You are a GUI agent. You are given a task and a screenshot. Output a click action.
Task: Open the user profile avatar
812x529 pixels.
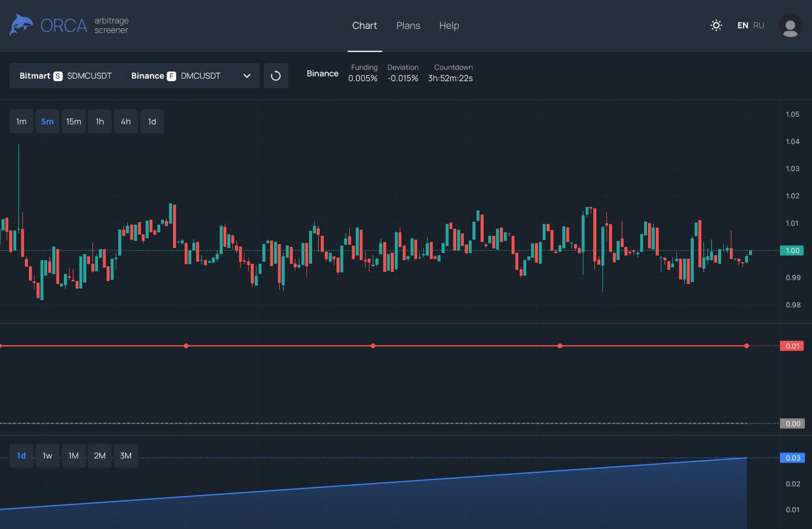[790, 26]
